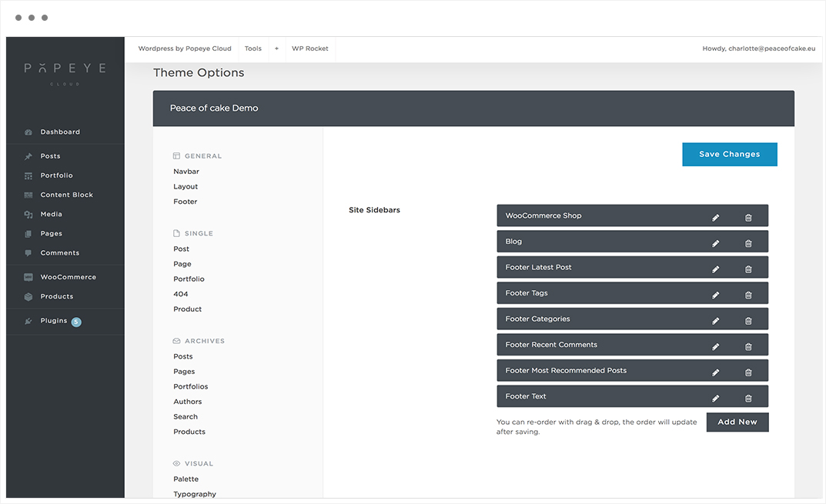The height and width of the screenshot is (504, 826).
Task: Click the Content Block icon
Action: coord(28,195)
